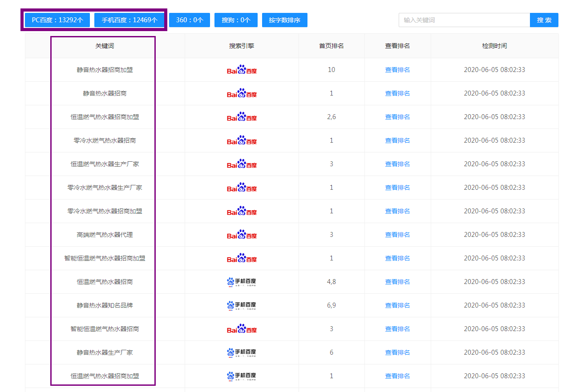578x392 pixels.
Task: Select keyword 智能恒温燃气热水器招商
Action: point(105,329)
